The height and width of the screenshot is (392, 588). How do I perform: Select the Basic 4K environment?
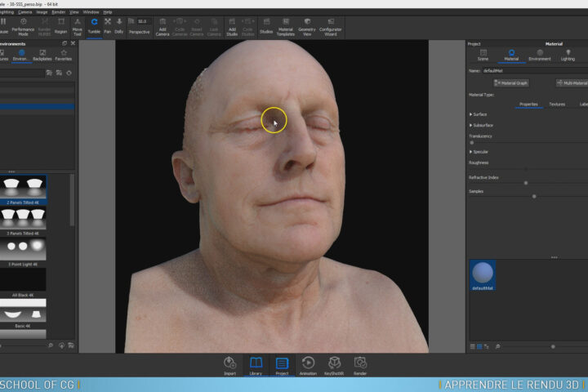click(23, 314)
